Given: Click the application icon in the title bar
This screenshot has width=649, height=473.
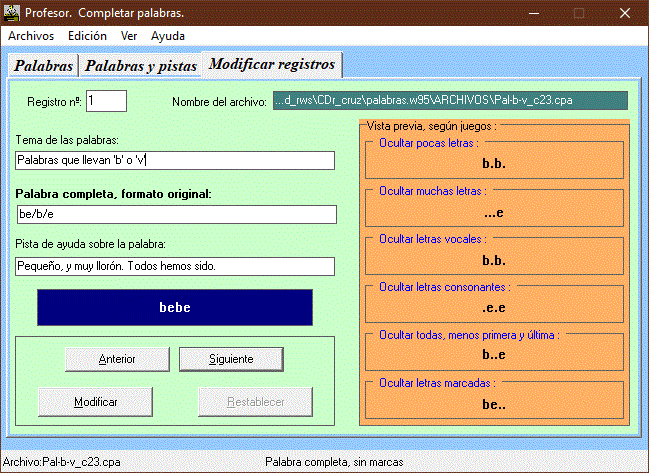Looking at the screenshot, I should click(12, 13).
